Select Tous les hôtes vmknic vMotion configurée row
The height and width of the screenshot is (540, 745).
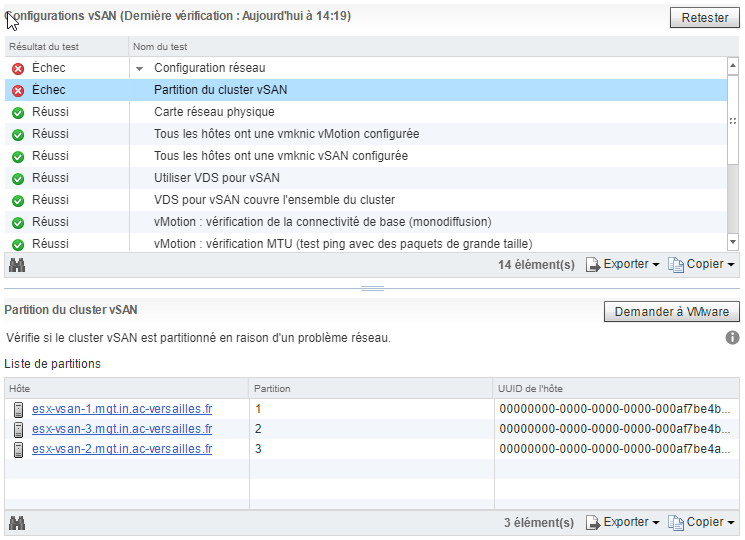(x=366, y=133)
